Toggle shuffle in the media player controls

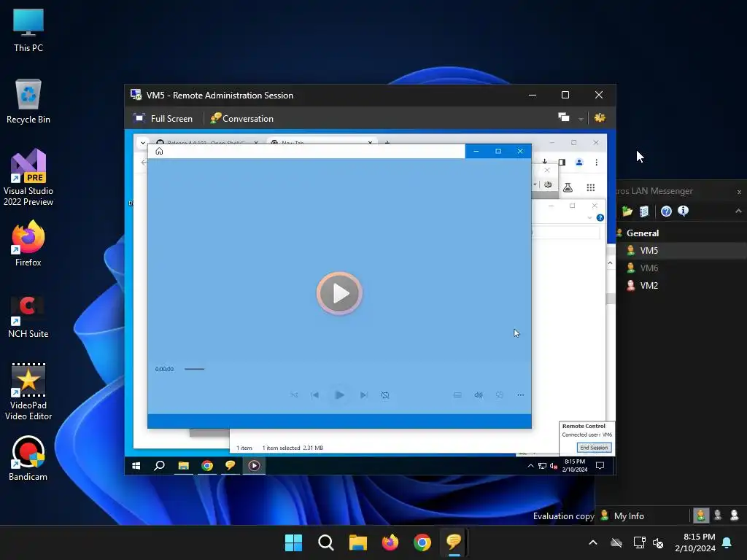[x=294, y=394]
